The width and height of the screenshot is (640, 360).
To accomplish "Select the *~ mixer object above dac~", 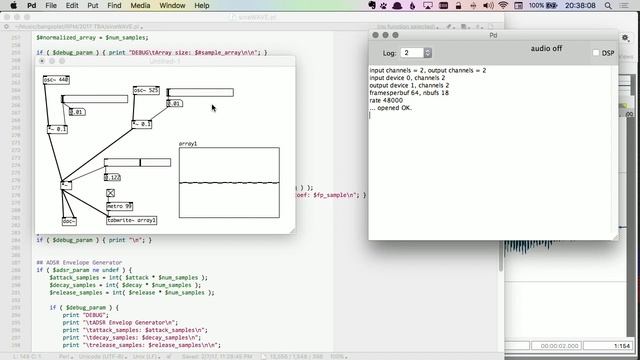I will click(x=66, y=185).
